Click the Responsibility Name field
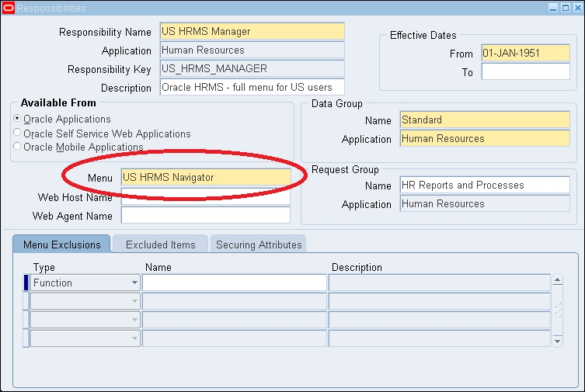 pos(252,31)
